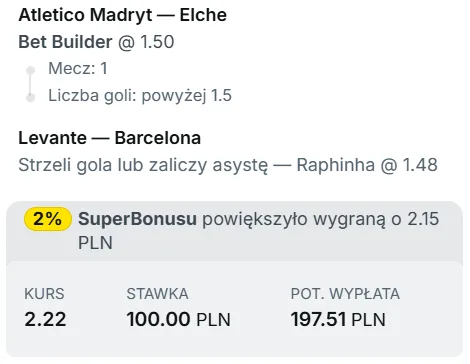The height and width of the screenshot is (364, 470).
Task: Click the Raphinha goal or assist selection
Action: 228,165
